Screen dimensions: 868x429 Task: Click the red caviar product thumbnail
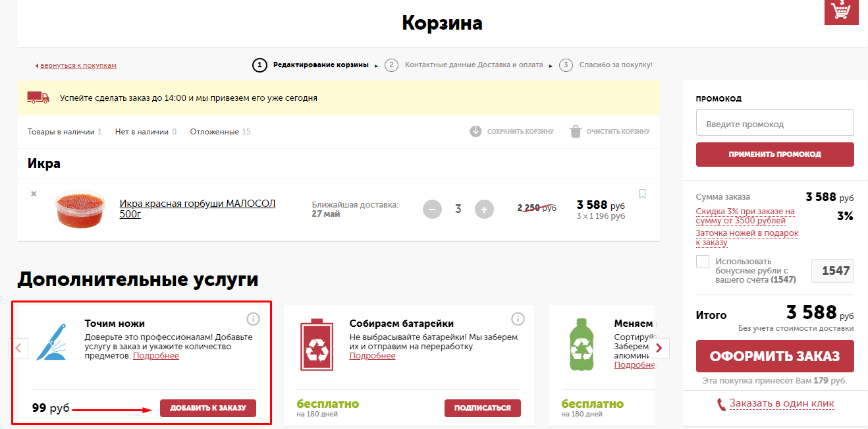[x=79, y=210]
